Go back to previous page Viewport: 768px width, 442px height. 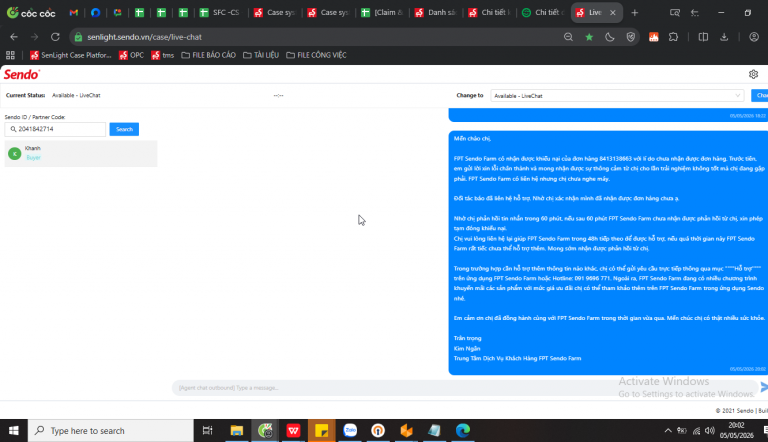coord(14,37)
